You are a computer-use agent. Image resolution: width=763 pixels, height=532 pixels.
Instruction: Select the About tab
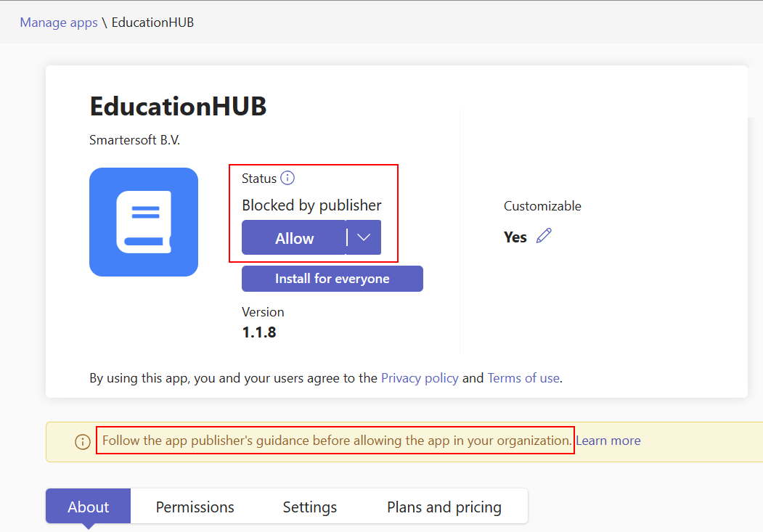click(x=87, y=506)
